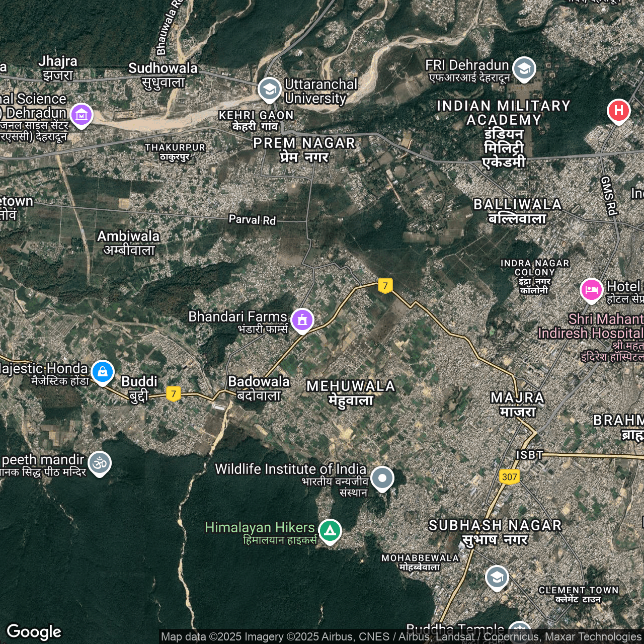
Task: Select the pink hotel bed marker
Action: pos(591,290)
